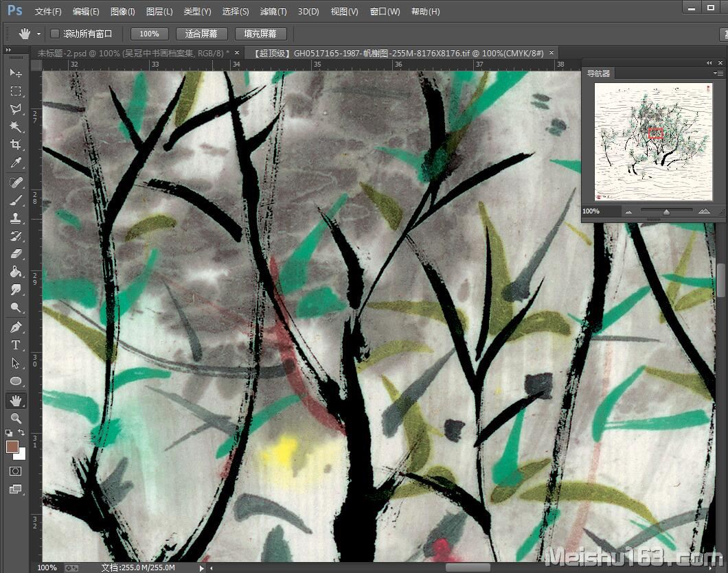
Task: Click the Fill Screen button
Action: tap(260, 34)
